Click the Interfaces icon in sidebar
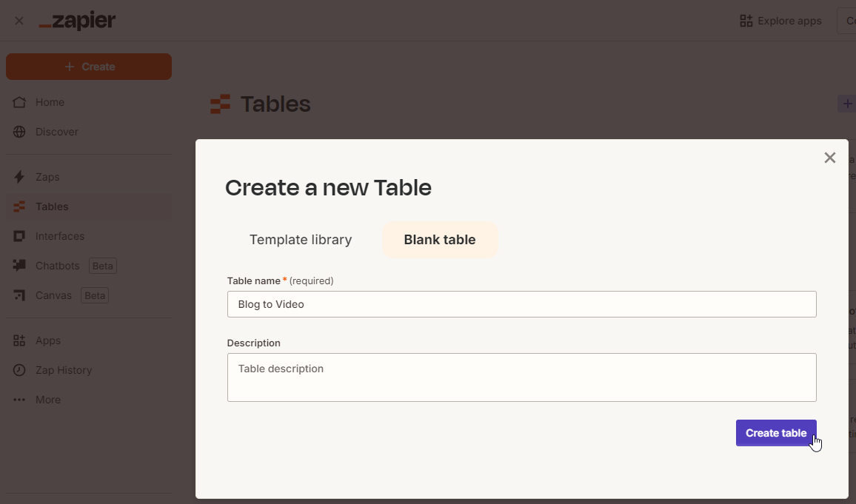Viewport: 856px width, 504px height. (x=20, y=236)
